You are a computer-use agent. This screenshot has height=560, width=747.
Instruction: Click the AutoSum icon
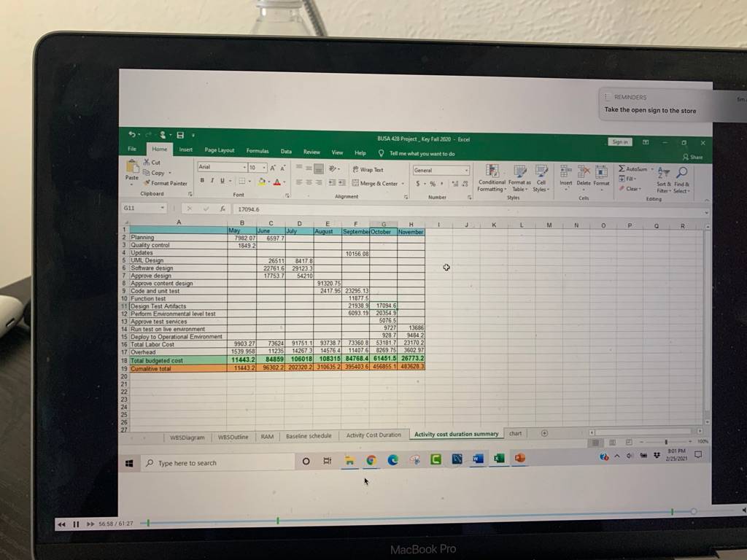622,168
